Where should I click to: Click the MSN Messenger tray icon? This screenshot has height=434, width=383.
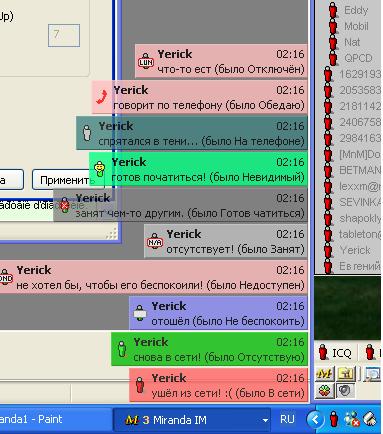tap(352, 419)
